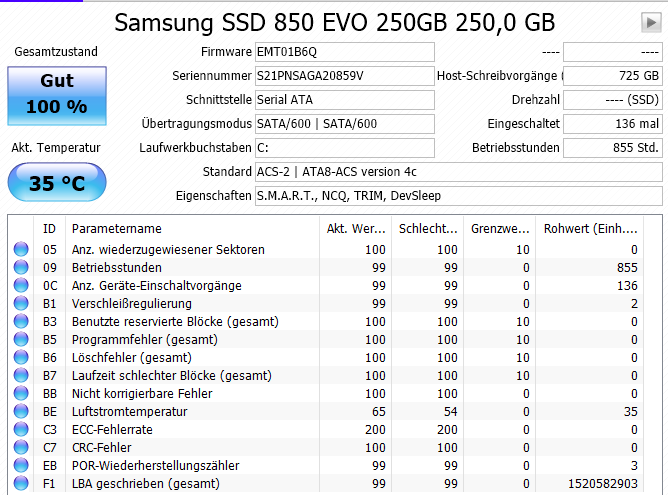This screenshot has height=495, width=668.
Task: Select Benutzte reservierte Blöcke (gesamt)
Action: pyautogui.click(x=175, y=321)
